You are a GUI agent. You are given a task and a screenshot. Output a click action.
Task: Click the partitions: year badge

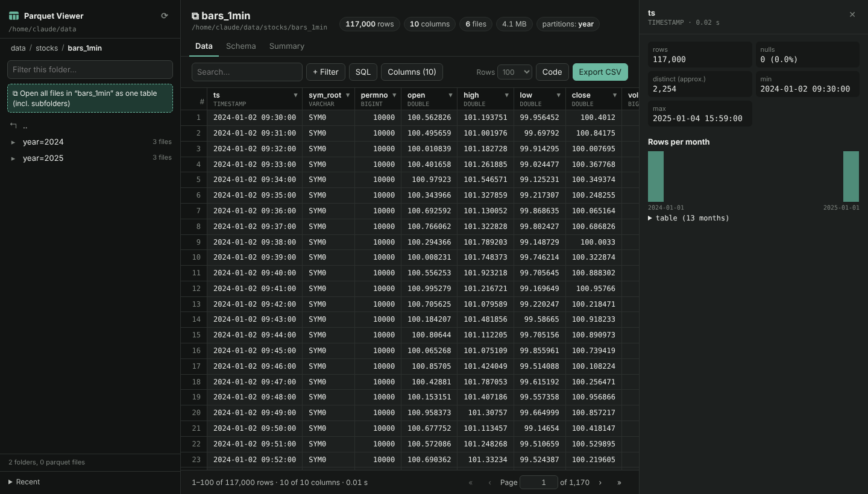tap(568, 24)
